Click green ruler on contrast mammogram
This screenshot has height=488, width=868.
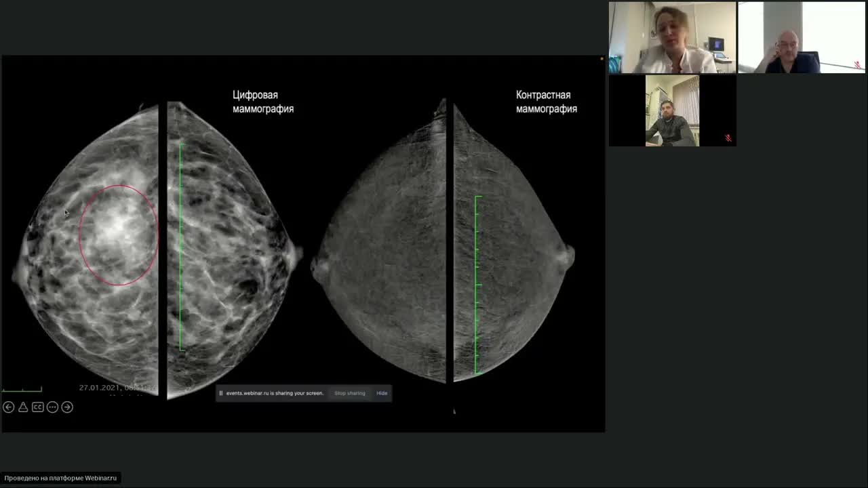click(x=477, y=285)
